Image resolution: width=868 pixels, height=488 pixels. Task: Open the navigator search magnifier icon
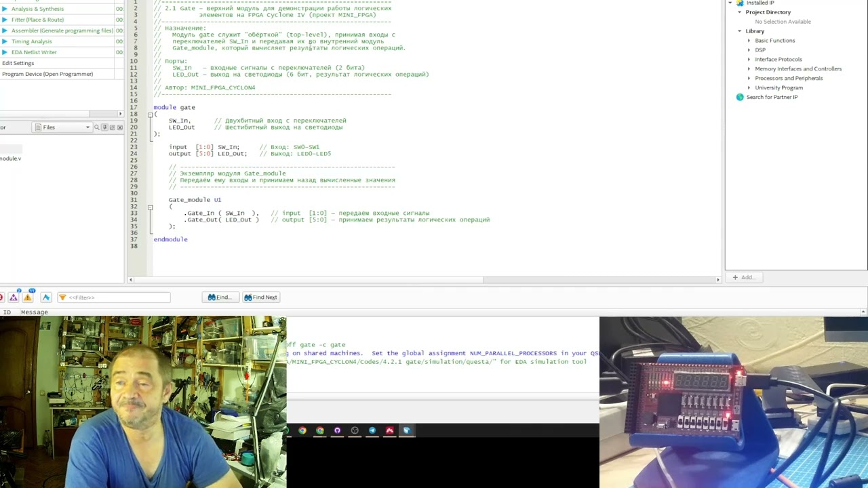[x=96, y=127]
